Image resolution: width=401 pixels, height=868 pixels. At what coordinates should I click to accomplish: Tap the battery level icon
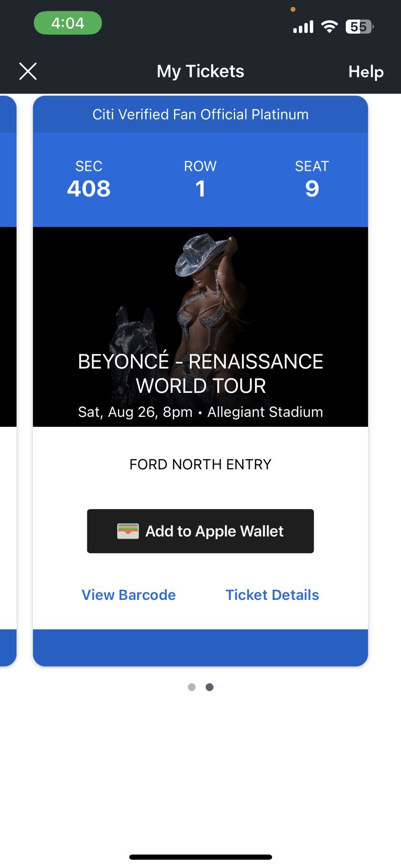(x=359, y=27)
